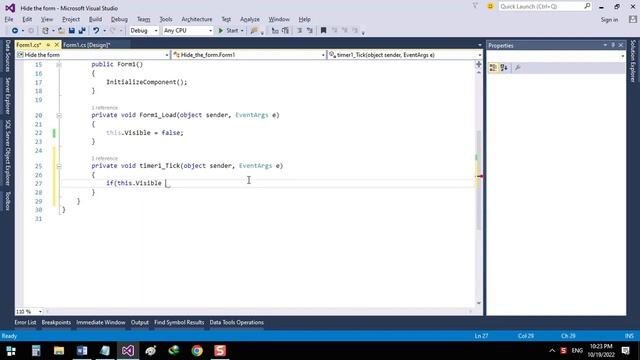
Task: Toggle a bookmark with the bookmark icon
Action: (x=323, y=31)
